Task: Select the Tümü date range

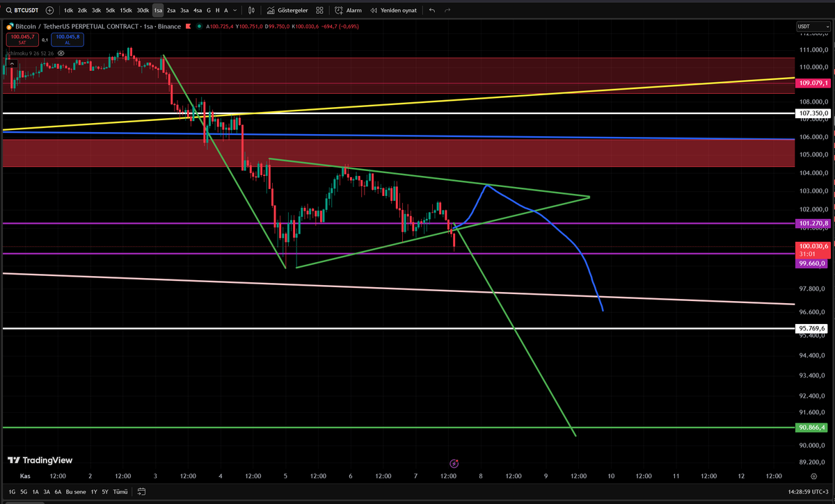Action: tap(120, 491)
